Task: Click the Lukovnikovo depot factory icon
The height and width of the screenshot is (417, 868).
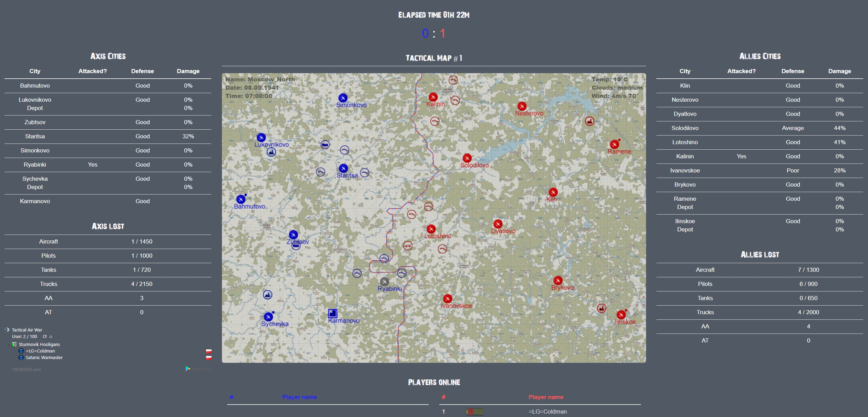Action: 271,152
